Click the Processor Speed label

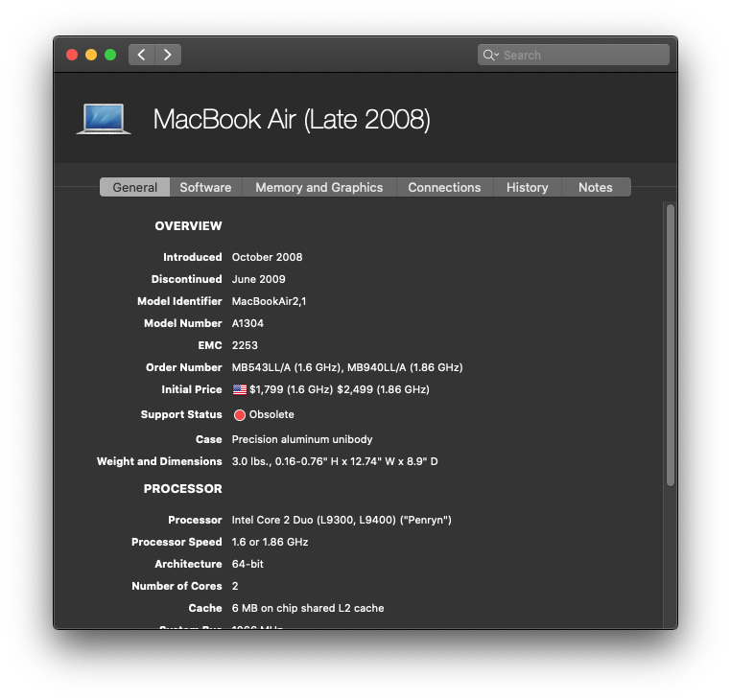(x=177, y=542)
